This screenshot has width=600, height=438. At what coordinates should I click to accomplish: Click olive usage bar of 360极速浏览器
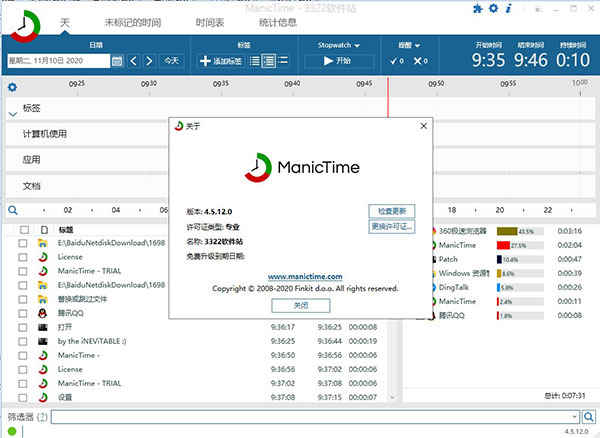[507, 231]
